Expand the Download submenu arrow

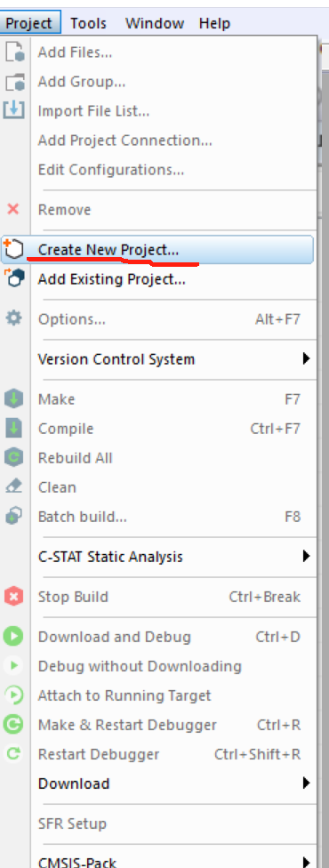[x=306, y=784]
